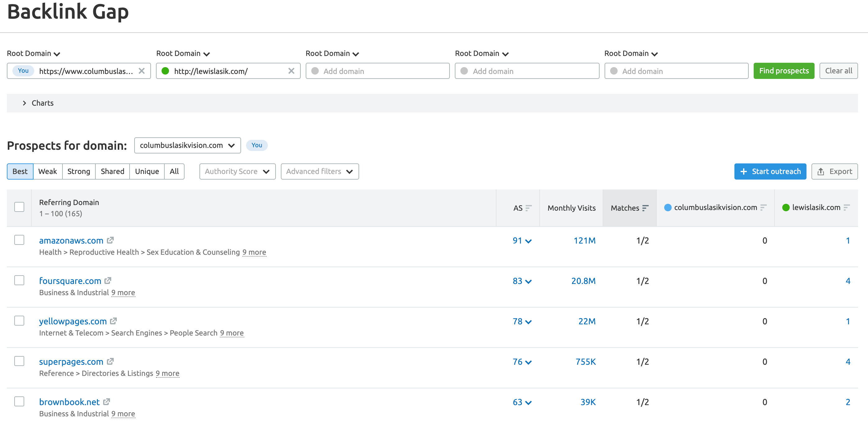Open Root Domain dropdown above third domain field
This screenshot has width=868, height=425.
pos(332,53)
